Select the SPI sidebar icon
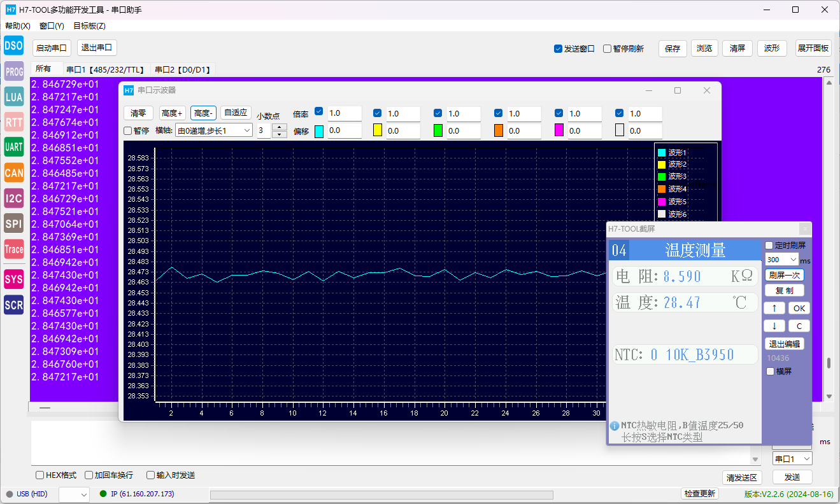 tap(13, 223)
